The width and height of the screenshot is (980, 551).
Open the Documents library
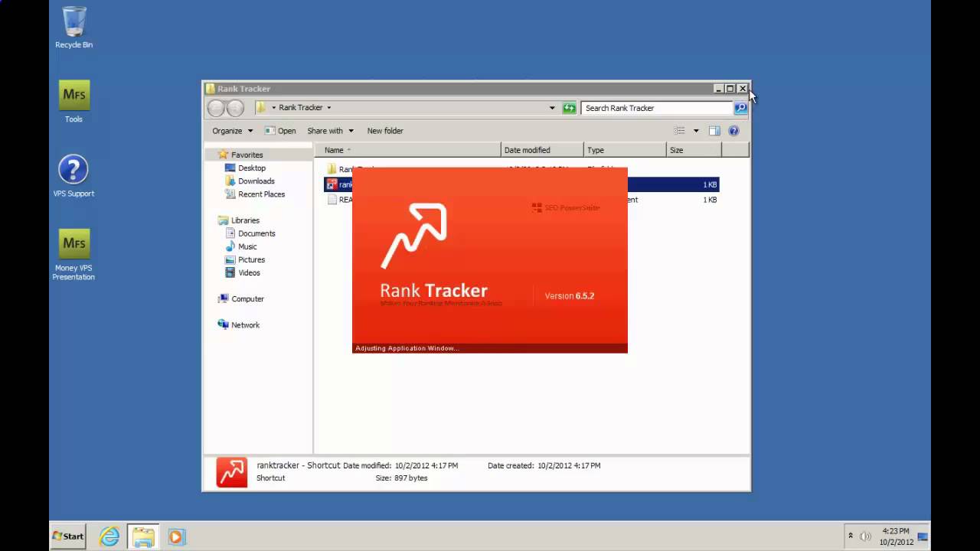250,233
